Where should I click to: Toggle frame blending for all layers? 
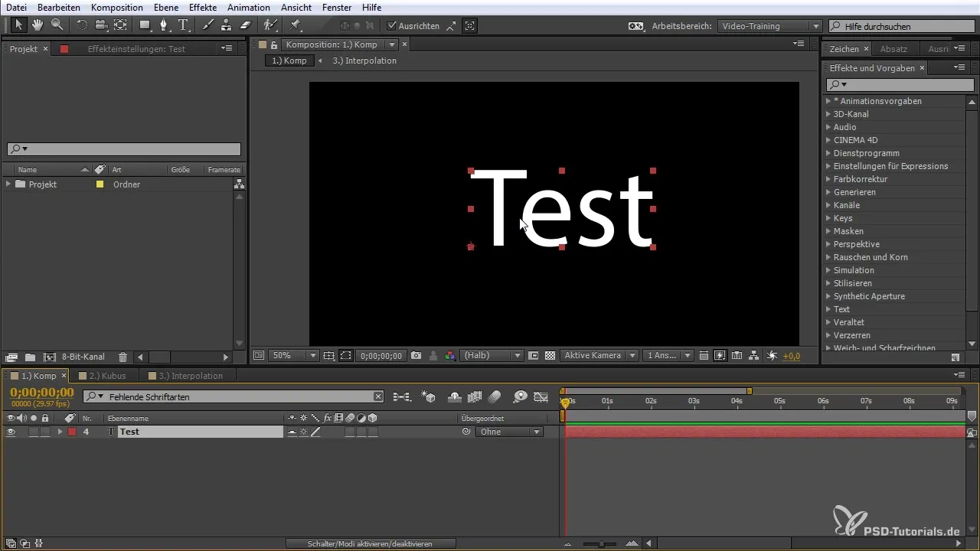[x=474, y=396]
